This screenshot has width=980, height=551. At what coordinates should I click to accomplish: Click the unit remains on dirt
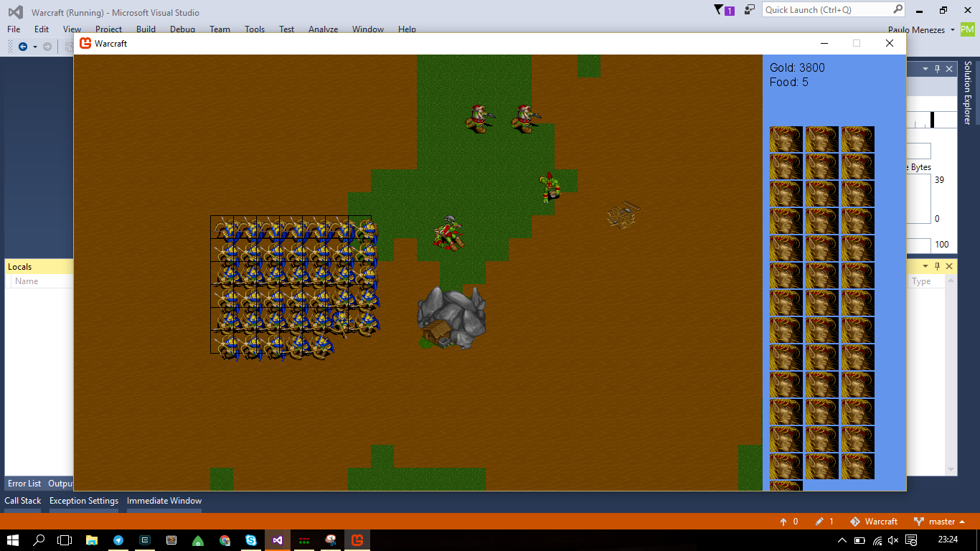point(623,215)
